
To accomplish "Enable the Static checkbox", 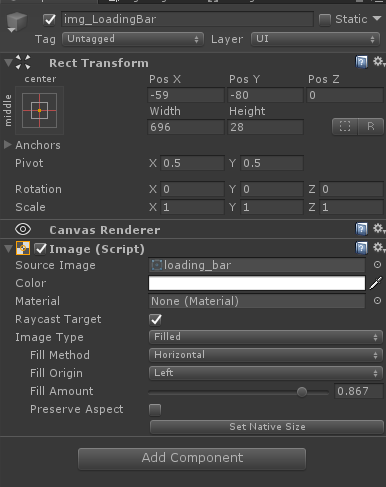I will [325, 20].
